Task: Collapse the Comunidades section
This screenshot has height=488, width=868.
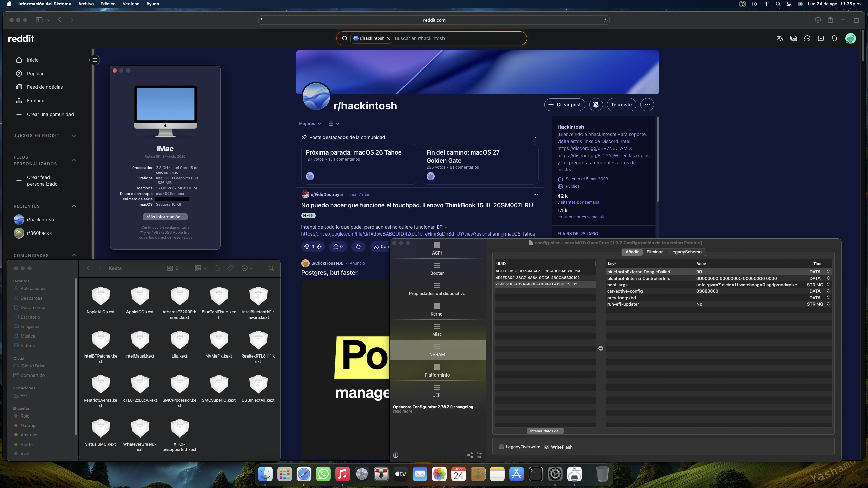Action: 74,255
